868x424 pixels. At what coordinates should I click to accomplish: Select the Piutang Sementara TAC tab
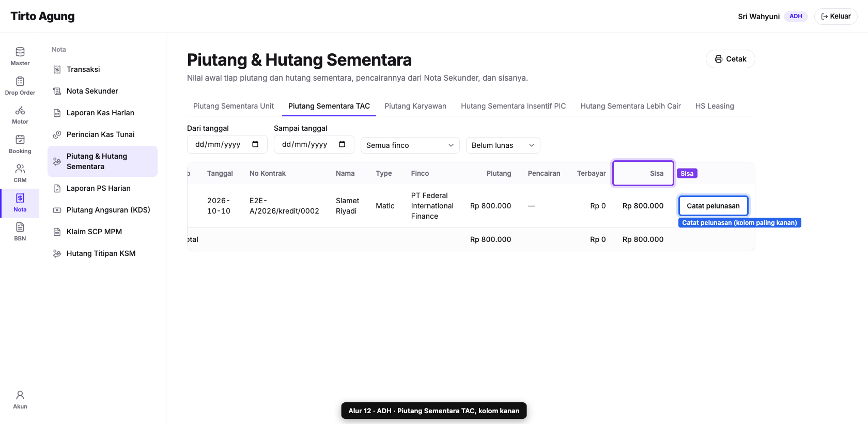(329, 106)
